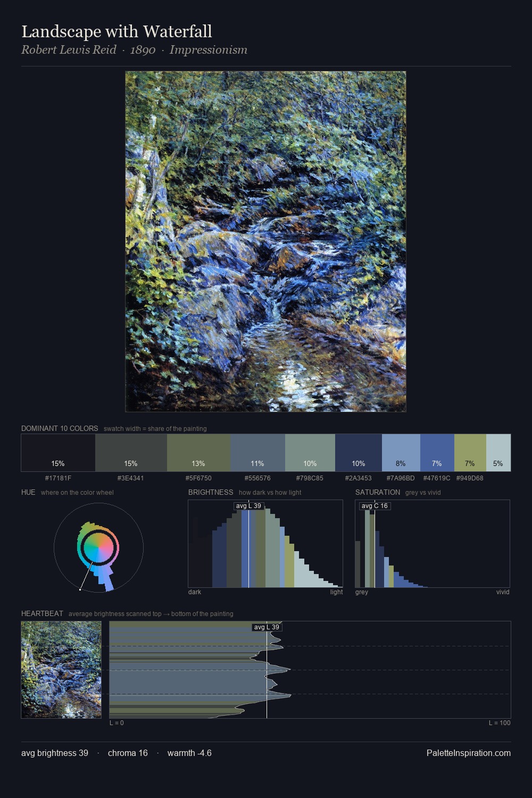
Task: Click 'chroma 16' in footer
Action: click(128, 753)
